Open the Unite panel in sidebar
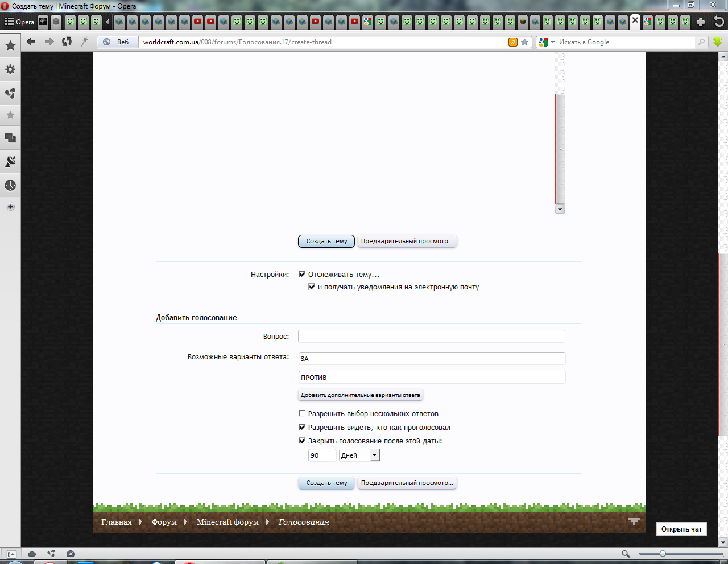The image size is (728, 564). [x=10, y=93]
